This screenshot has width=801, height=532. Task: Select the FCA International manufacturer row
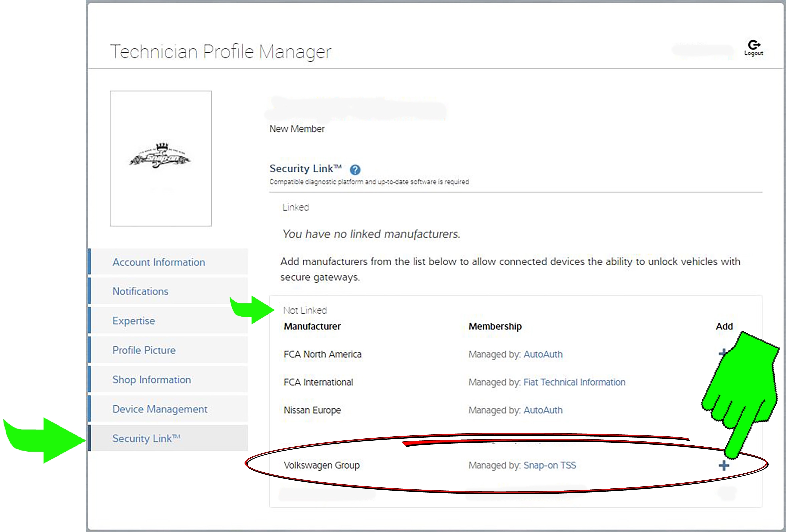(318, 382)
